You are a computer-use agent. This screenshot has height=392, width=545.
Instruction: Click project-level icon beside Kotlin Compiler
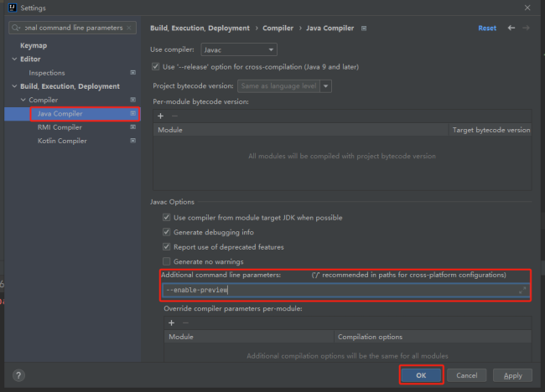[x=132, y=141]
